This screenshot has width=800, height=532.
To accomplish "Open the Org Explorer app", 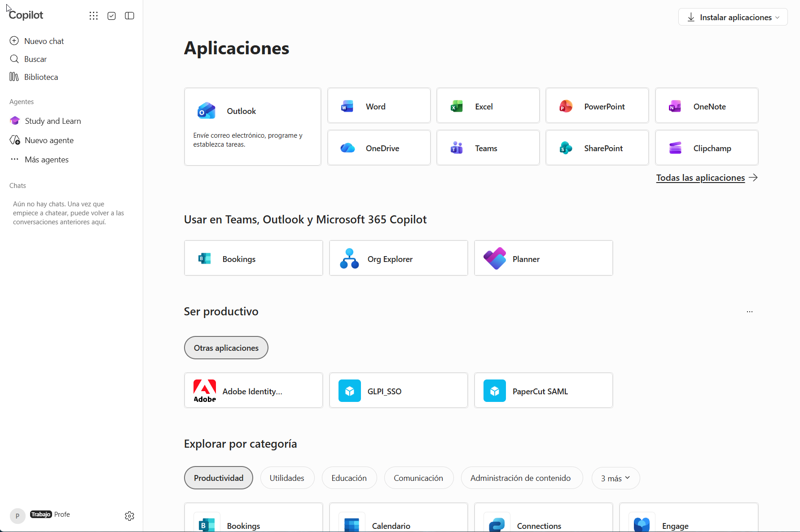I will [399, 258].
